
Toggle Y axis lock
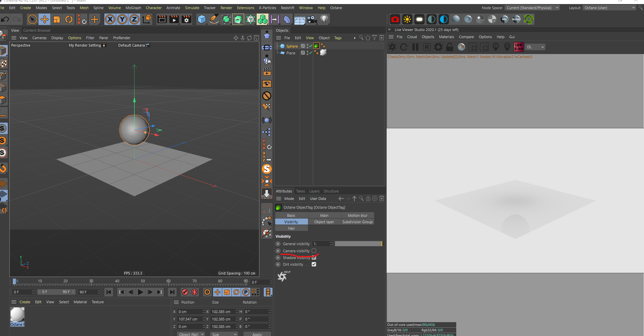pos(122,19)
